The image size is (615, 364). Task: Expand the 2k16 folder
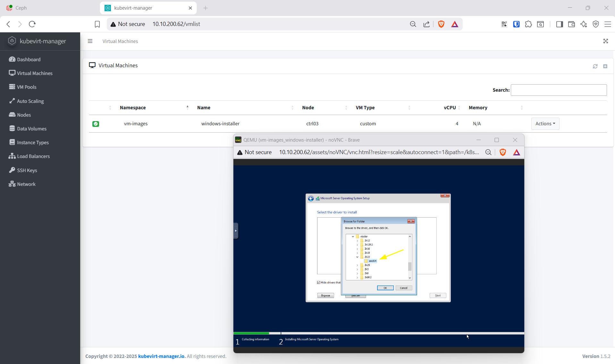tap(357, 249)
